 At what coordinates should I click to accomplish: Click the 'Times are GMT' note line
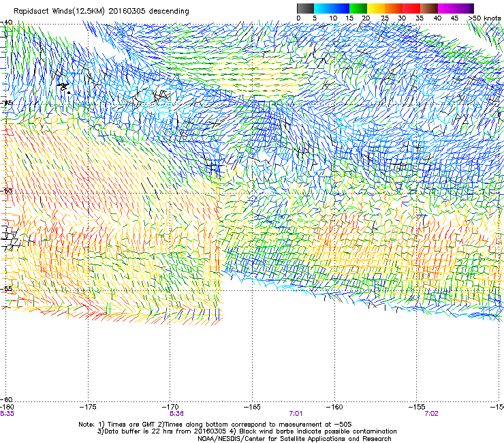pyautogui.click(x=215, y=425)
